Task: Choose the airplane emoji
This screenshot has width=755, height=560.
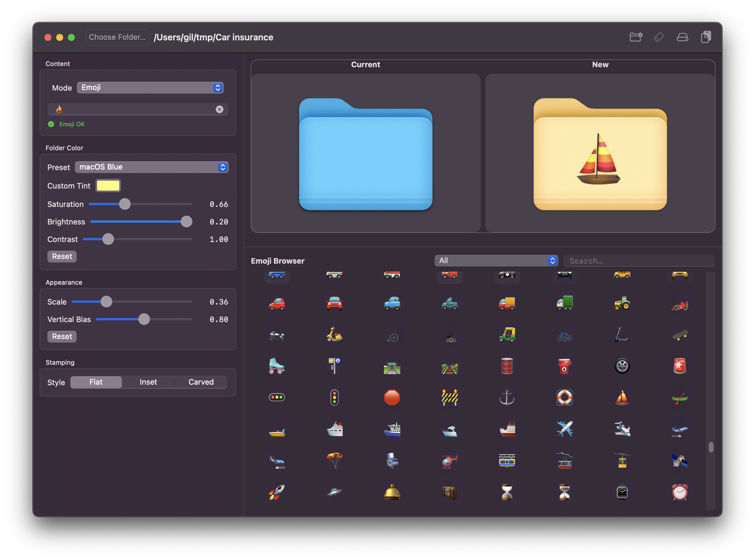Action: click(x=565, y=429)
